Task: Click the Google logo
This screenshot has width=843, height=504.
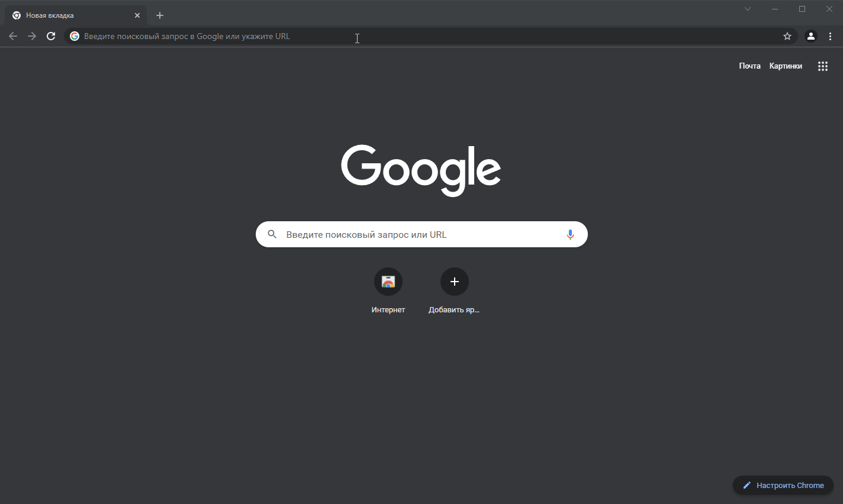Action: [421, 170]
